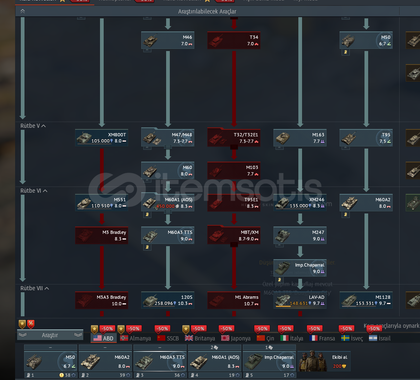Select the M3 Bradley locked card

coord(102,235)
